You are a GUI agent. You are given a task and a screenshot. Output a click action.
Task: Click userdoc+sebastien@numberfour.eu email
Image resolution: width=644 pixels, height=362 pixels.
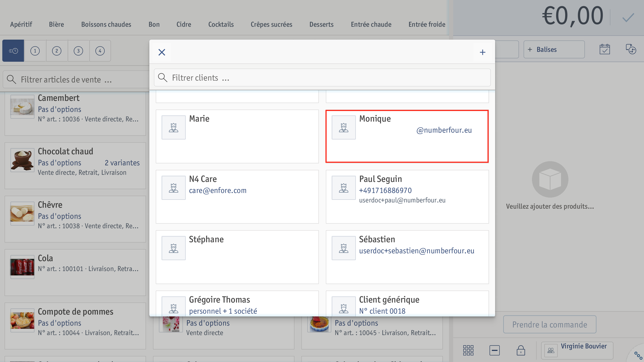point(417,251)
